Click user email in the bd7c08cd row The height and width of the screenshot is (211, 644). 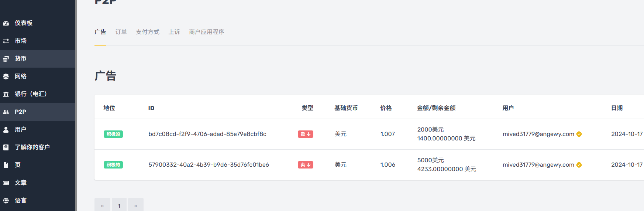point(538,134)
